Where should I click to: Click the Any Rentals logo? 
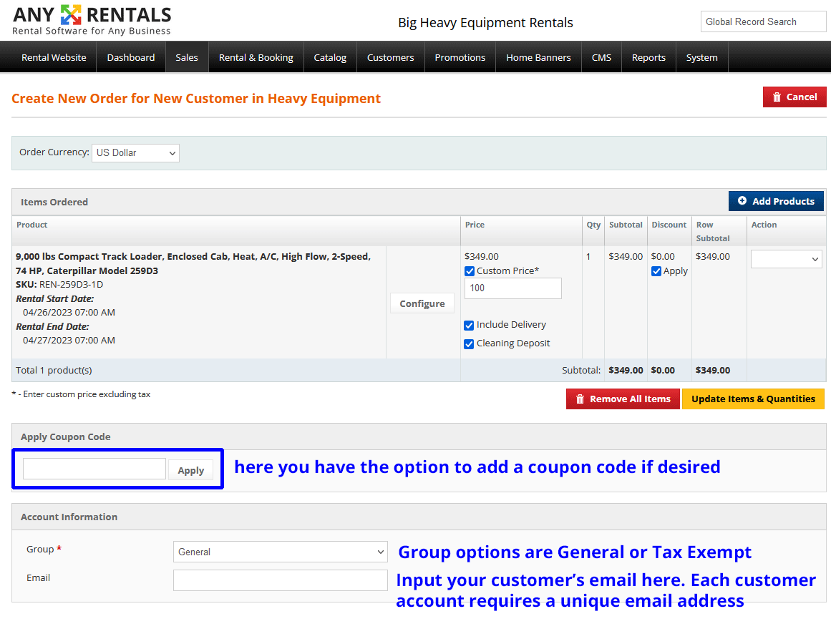(92, 20)
